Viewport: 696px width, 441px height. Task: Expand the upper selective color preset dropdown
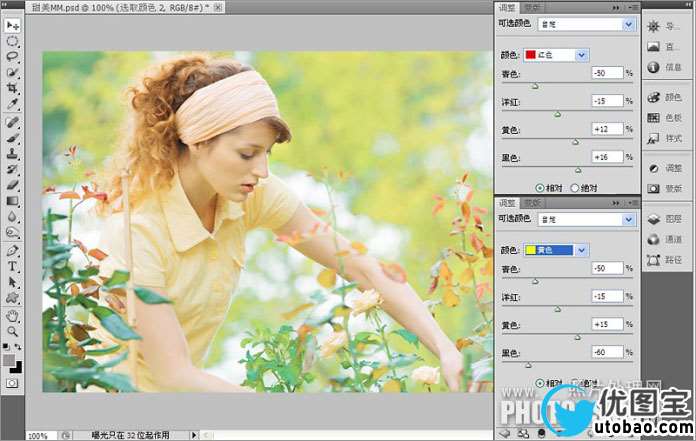coord(626,23)
